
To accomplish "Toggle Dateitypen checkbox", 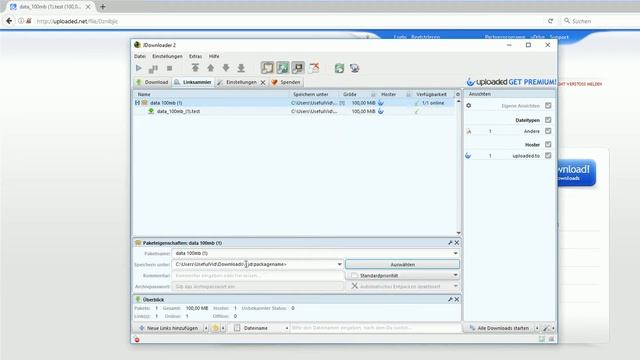I will coord(548,120).
